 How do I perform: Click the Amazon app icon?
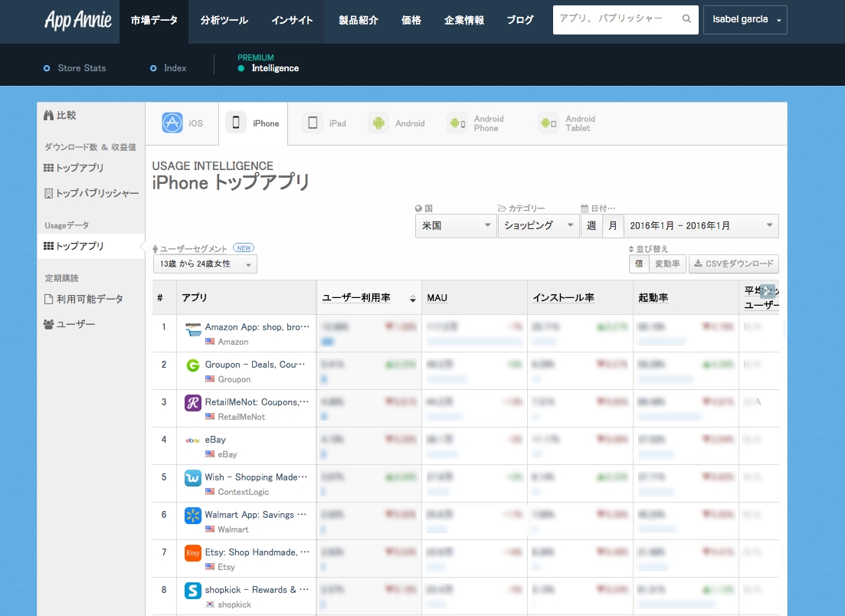(x=193, y=328)
